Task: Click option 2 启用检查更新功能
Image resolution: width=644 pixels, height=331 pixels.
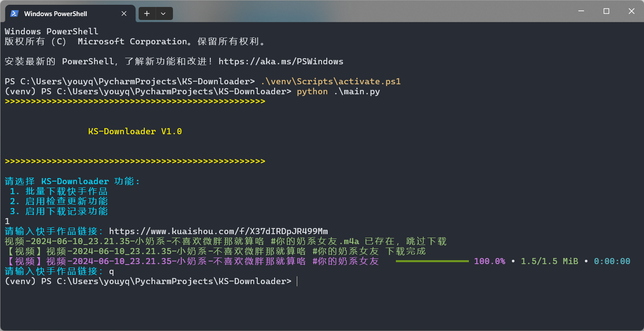Action: click(59, 201)
